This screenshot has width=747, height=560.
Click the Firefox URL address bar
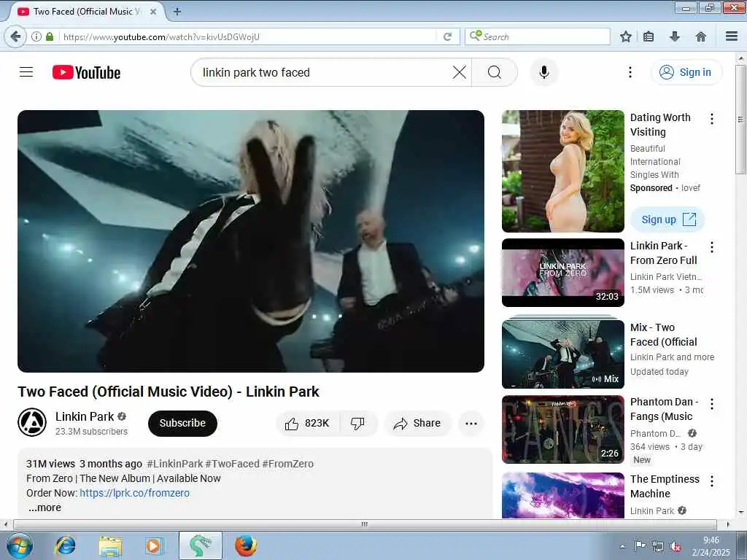pyautogui.click(x=248, y=36)
